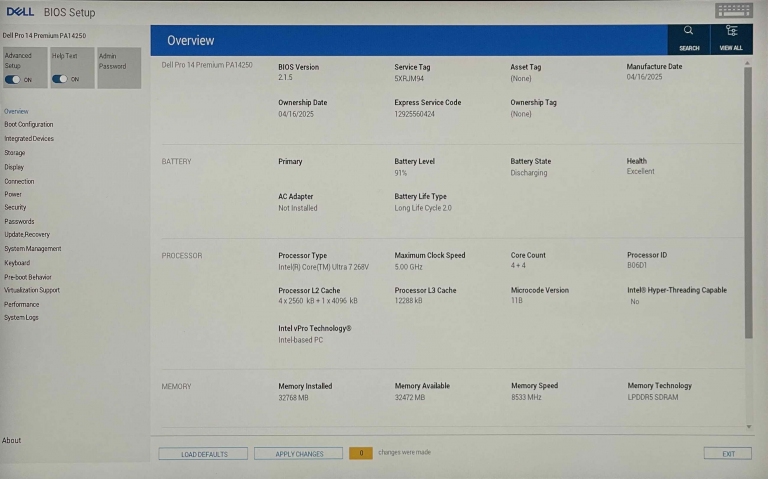
Task: Open Keyboard settings
Action: [17, 263]
